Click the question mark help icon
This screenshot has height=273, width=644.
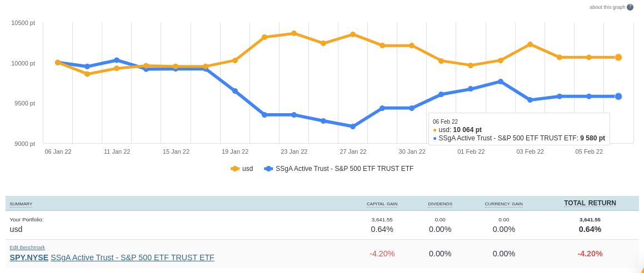[630, 7]
